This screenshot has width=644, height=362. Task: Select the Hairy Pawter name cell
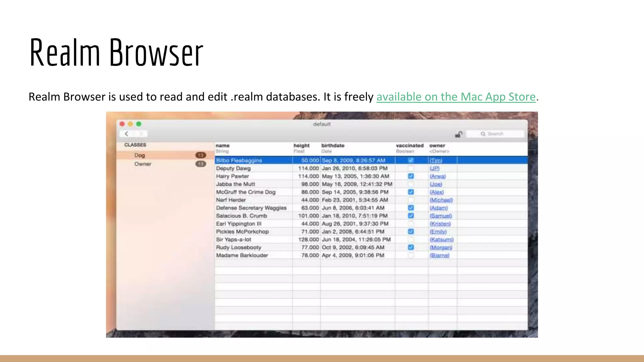pyautogui.click(x=253, y=176)
